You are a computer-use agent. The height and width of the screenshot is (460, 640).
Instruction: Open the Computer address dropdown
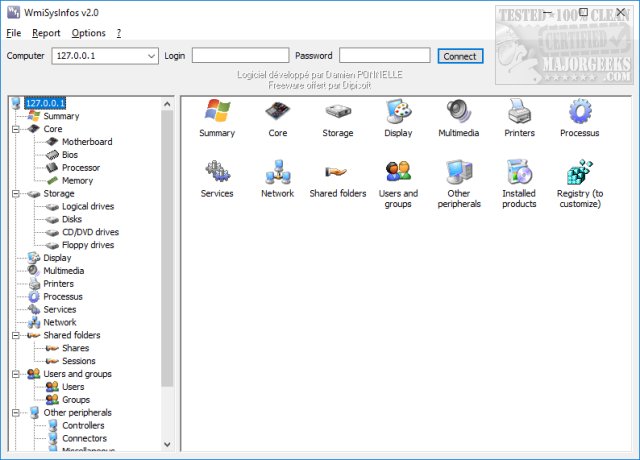pos(149,56)
